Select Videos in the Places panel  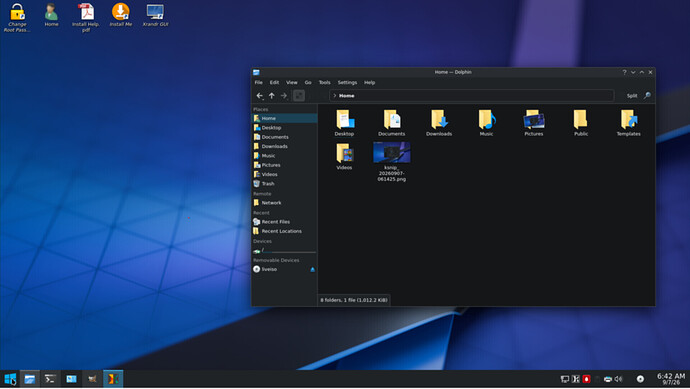pyautogui.click(x=284, y=174)
